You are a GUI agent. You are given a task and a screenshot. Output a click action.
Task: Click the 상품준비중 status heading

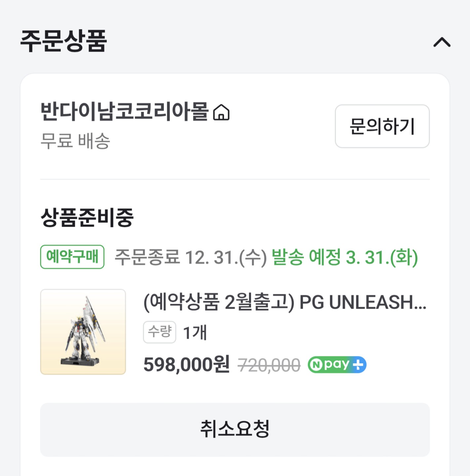coord(87,218)
